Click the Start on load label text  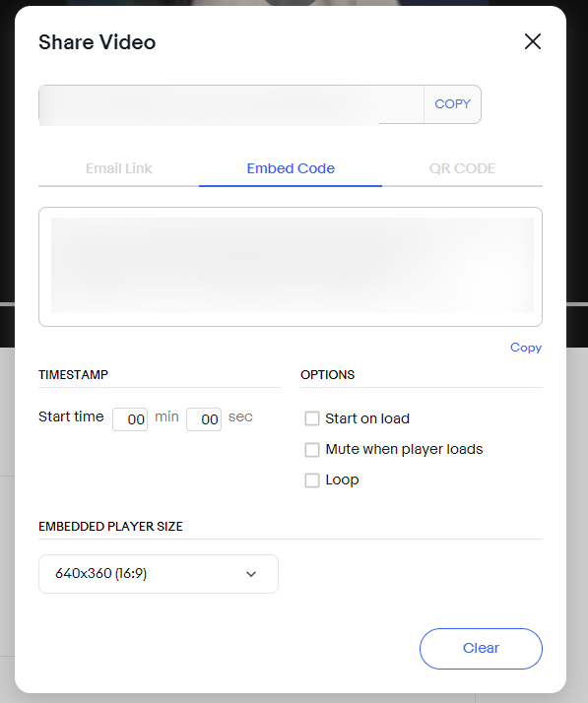pos(367,418)
